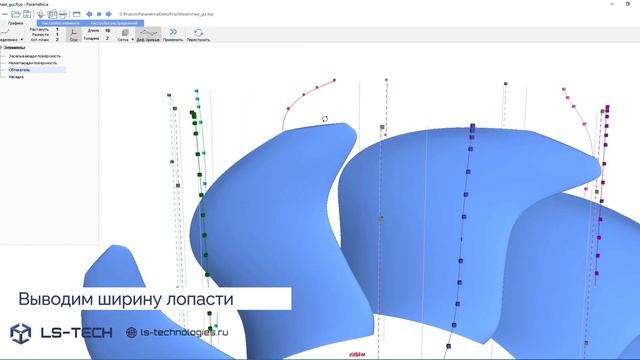
Task: Click the top magenta control point at right
Action: (x=607, y=108)
